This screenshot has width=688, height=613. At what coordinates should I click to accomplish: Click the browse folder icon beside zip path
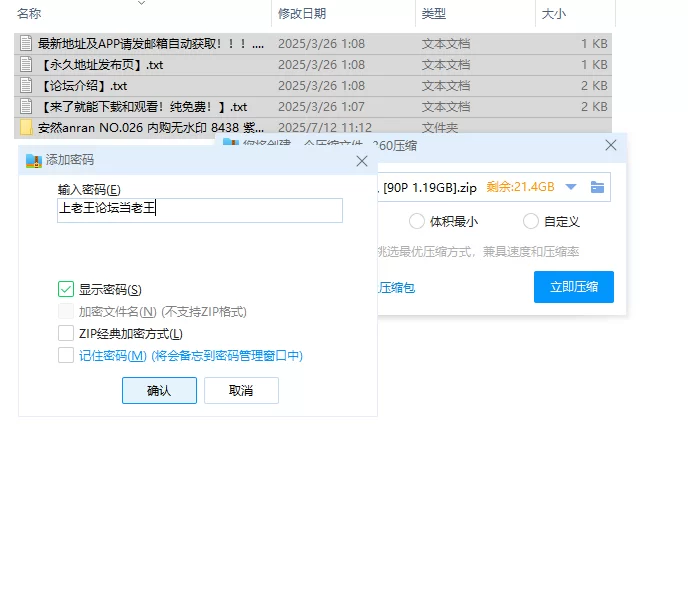(597, 187)
